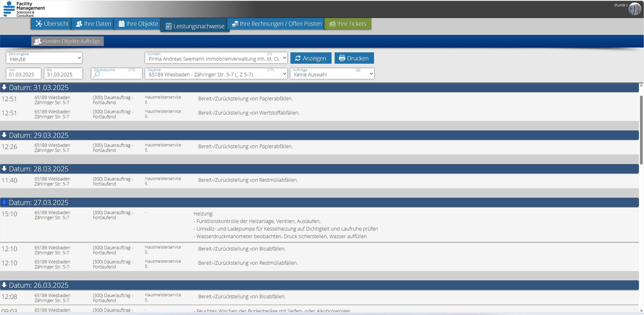Screen dimensions: 644x315
Task: Collapse the Datum 28.03.2025 group arrow
Action: (x=4, y=169)
